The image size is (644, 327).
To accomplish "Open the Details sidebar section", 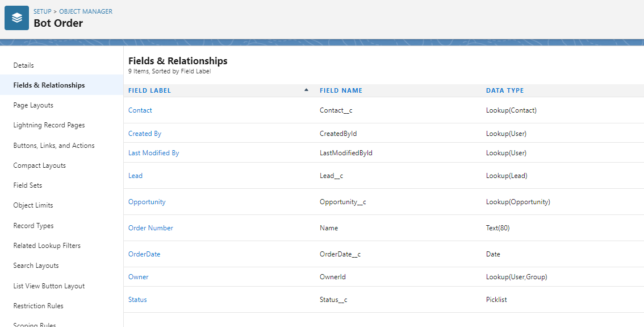I will [x=24, y=65].
